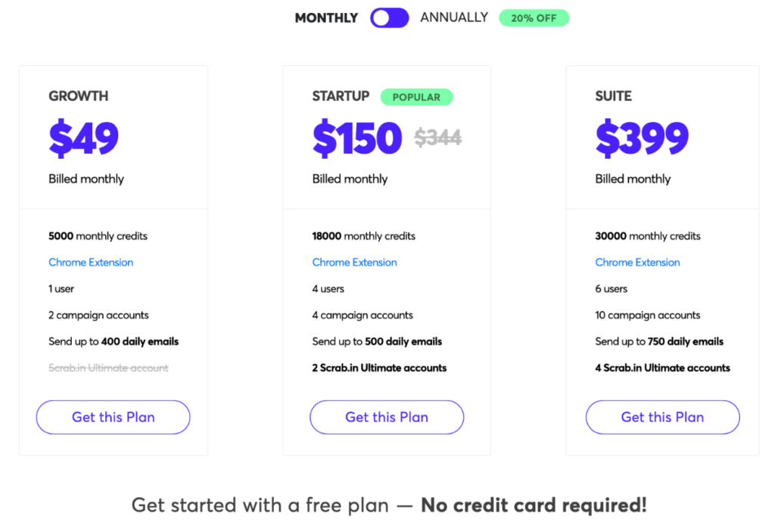
Task: Click '2 Scrab.in Ultimate accounts' in Startup
Action: [x=379, y=368]
